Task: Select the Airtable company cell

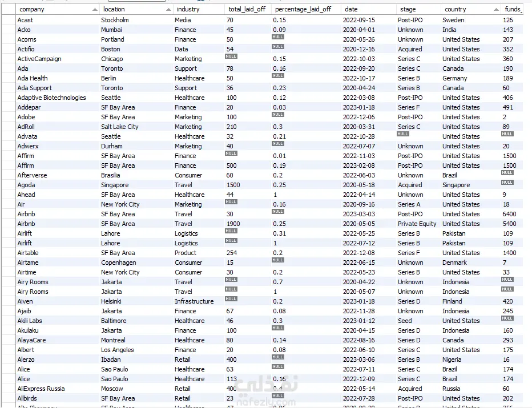Action: [x=57, y=253]
